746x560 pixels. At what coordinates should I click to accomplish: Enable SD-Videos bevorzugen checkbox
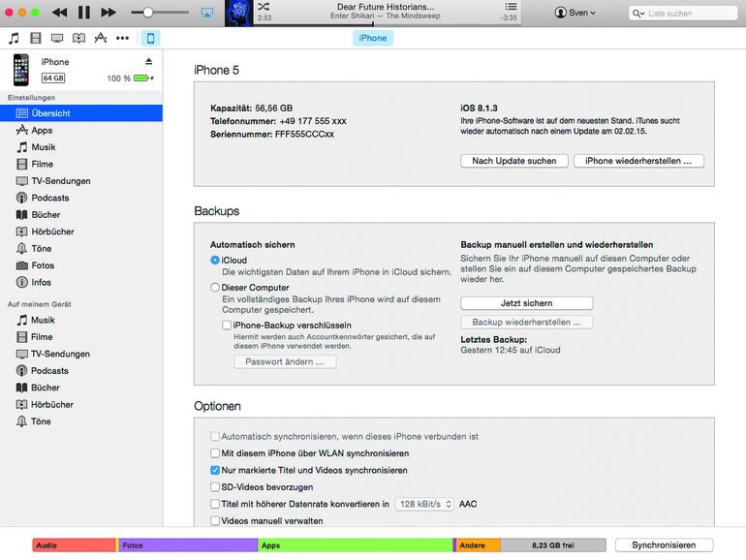coord(214,487)
